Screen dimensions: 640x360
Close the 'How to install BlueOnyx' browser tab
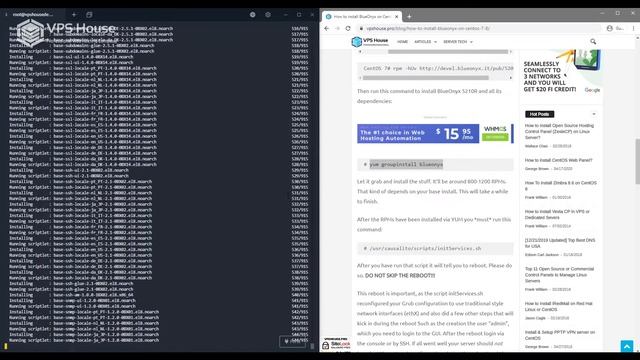396,17
